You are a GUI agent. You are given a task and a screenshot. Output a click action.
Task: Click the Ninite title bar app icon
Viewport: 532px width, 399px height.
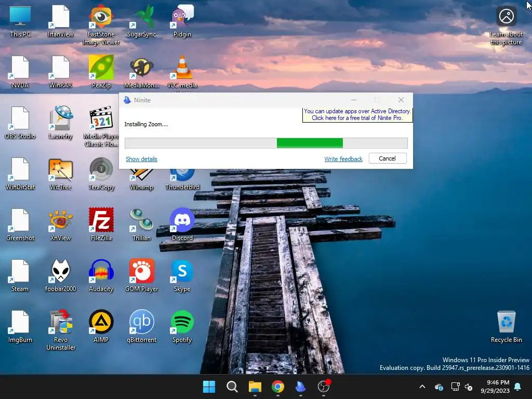point(127,100)
